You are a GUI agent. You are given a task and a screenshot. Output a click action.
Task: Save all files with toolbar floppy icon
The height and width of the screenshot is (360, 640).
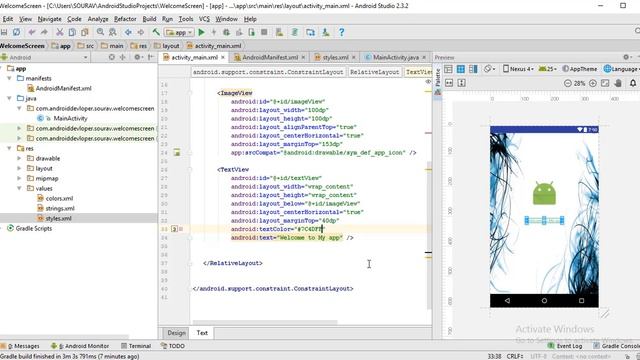coord(4,32)
